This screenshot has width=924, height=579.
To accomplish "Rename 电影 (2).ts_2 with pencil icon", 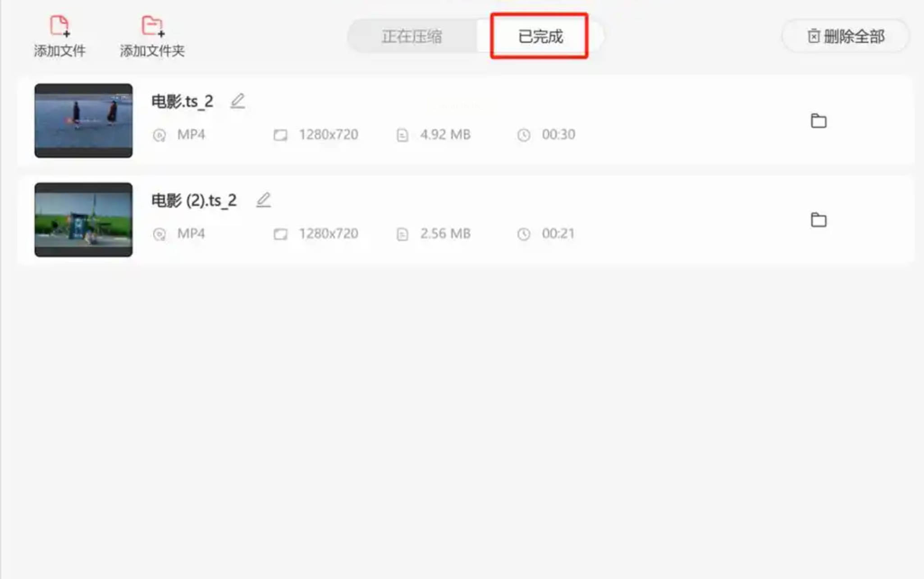I will point(263,200).
